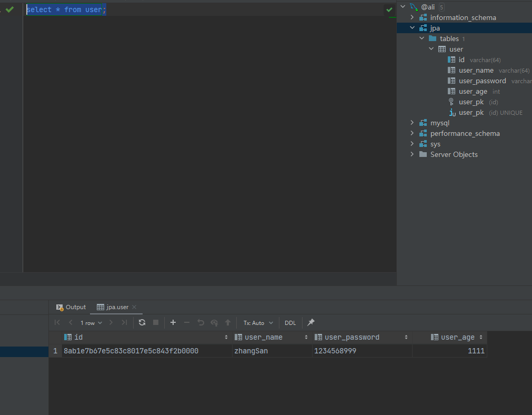Image resolution: width=532 pixels, height=415 pixels.
Task: Collapse the @ali data source node
Action: [403, 6]
